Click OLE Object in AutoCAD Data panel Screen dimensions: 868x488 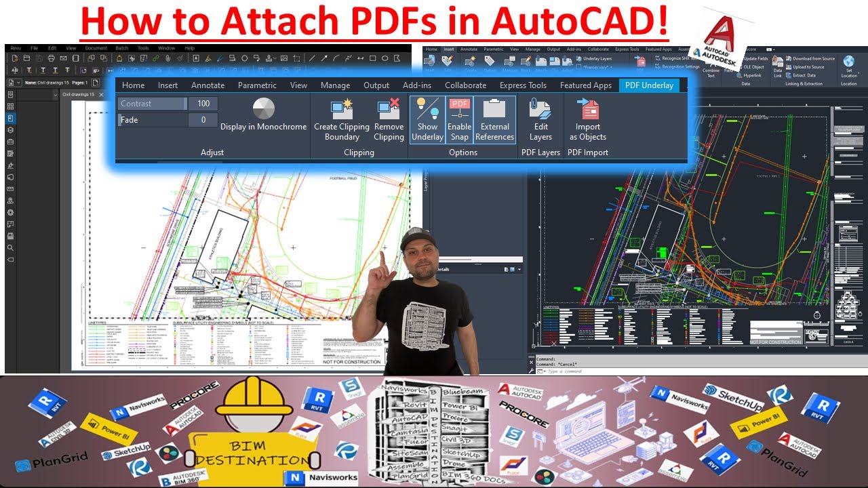pos(752,67)
